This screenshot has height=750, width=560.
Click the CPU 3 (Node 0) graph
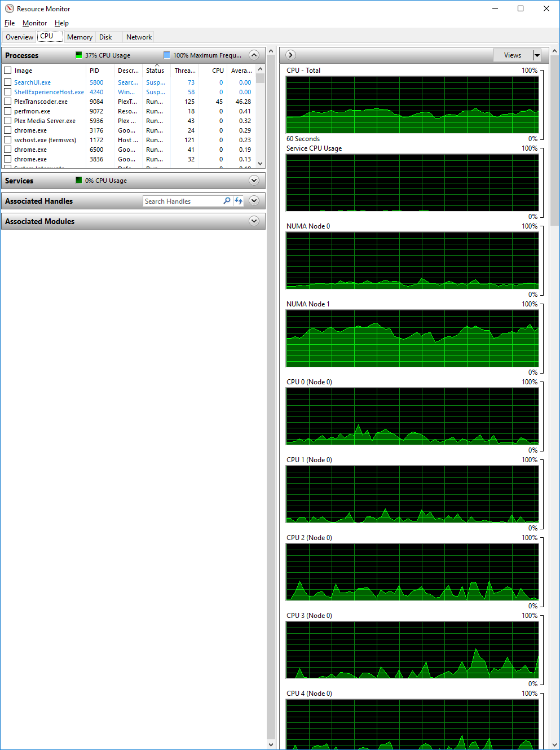pyautogui.click(x=412, y=650)
